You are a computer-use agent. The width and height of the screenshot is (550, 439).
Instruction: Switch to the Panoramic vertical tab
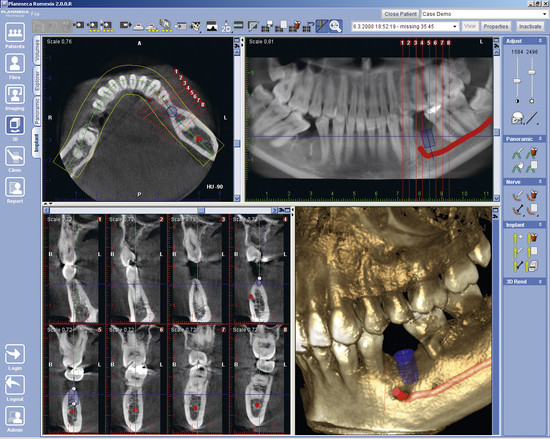pos(37,111)
